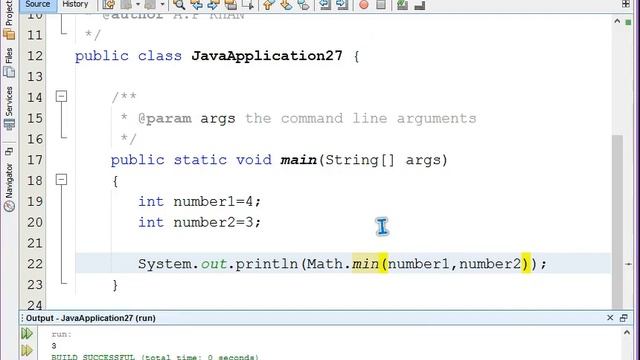Image resolution: width=640 pixels, height=360 pixels.
Task: Toggle the Highlight Search icon
Action: (231, 4)
